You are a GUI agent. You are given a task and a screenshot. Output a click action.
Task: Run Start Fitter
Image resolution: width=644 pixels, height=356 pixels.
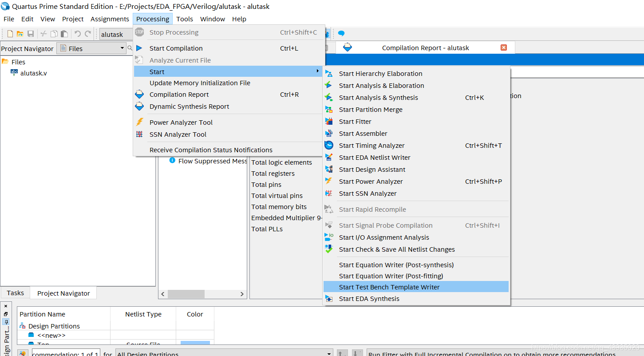(x=355, y=121)
